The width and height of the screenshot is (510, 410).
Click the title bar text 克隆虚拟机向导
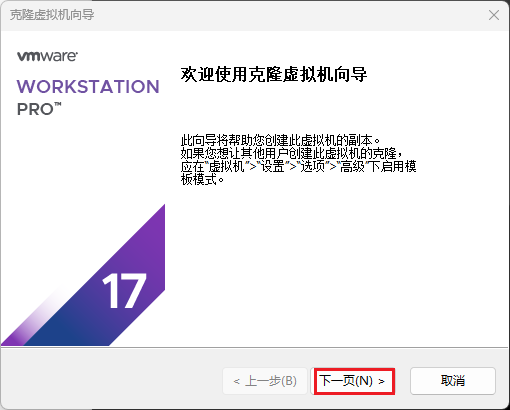tap(52, 15)
